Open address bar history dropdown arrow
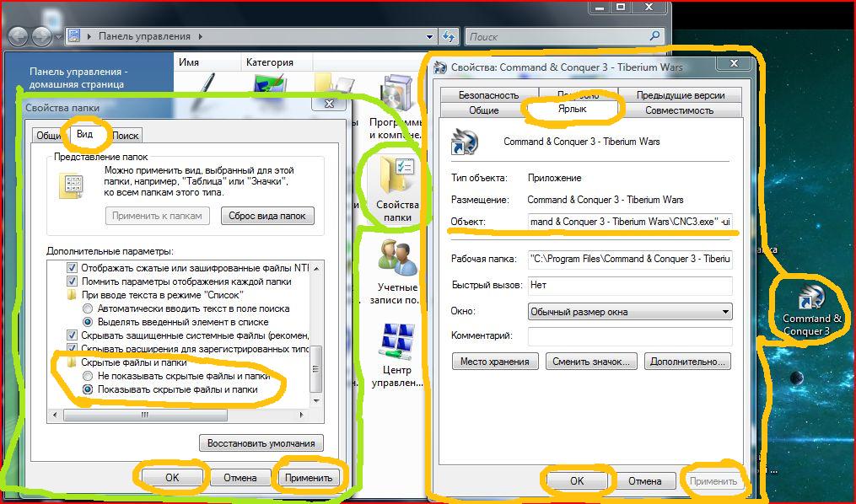This screenshot has height=504, width=856. pyautogui.click(x=429, y=36)
